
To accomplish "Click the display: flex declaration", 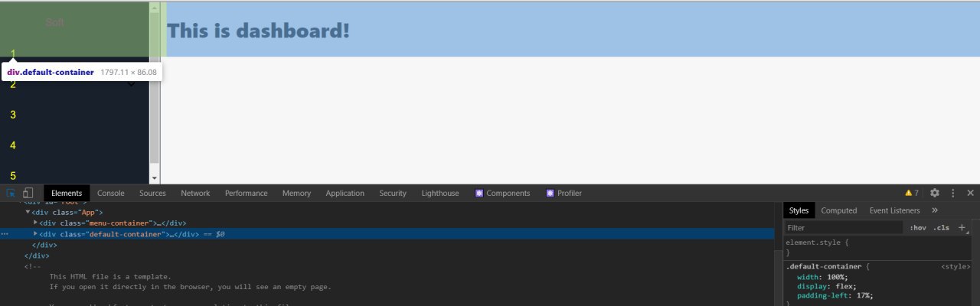I will coord(827,286).
